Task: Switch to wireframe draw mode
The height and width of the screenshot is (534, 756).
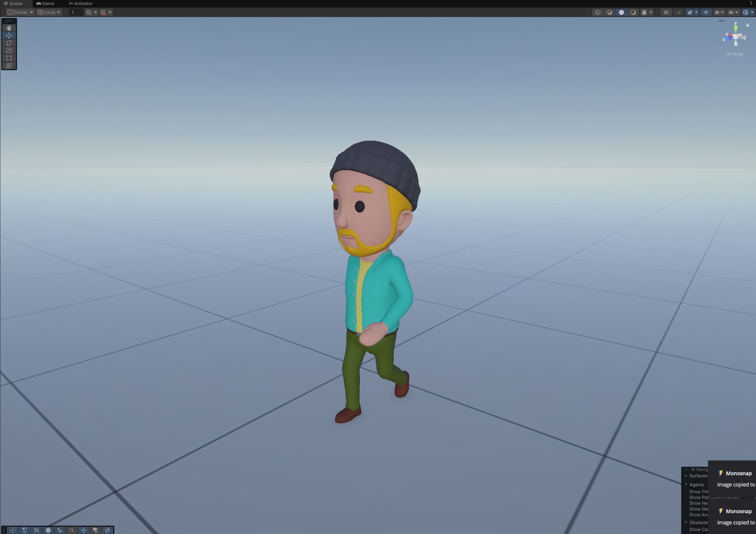Action: coord(598,12)
